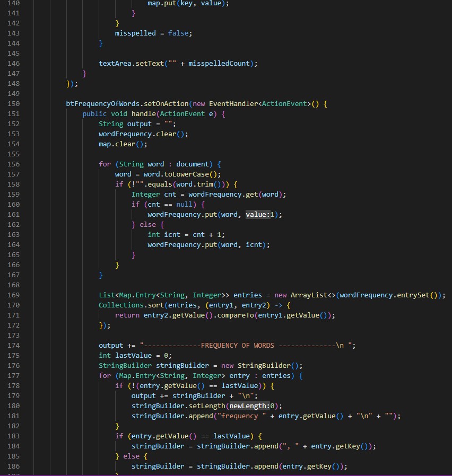Click the "frequency " string on line 181

(241, 416)
